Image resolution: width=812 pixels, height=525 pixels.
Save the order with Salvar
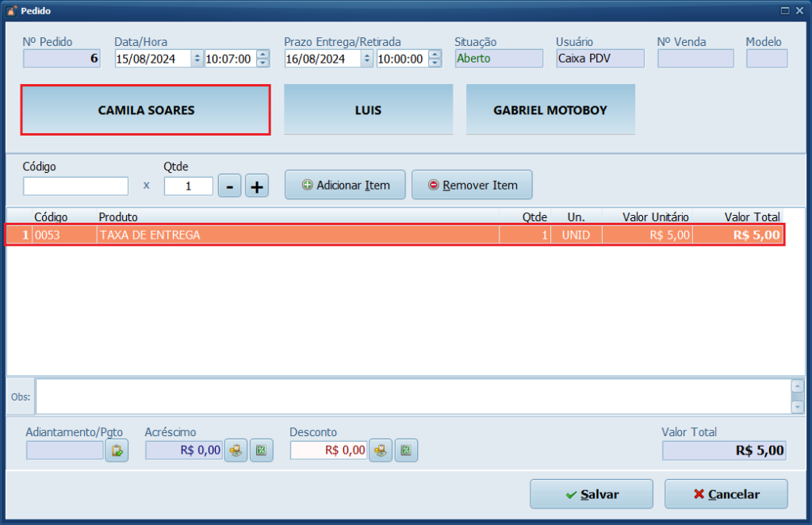[591, 494]
